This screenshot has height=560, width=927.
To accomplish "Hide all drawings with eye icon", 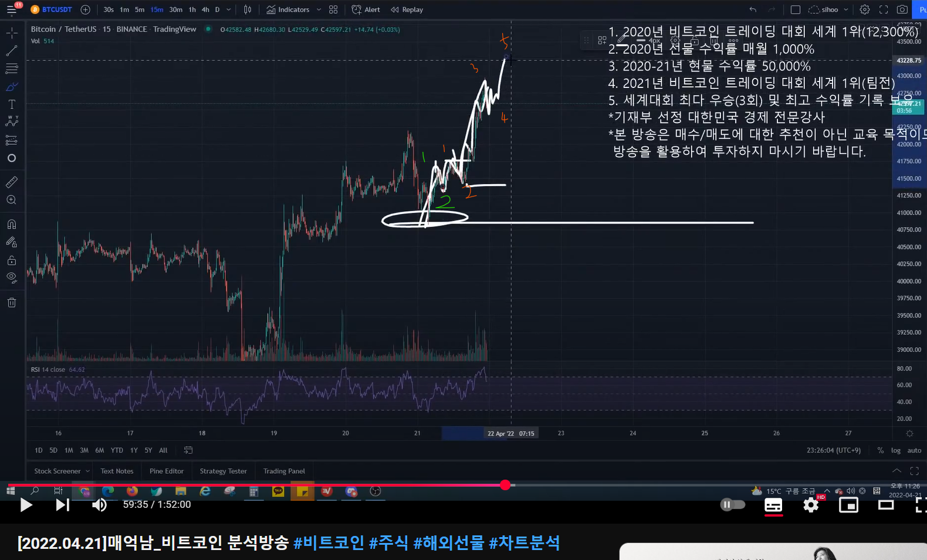I will pos(12,277).
